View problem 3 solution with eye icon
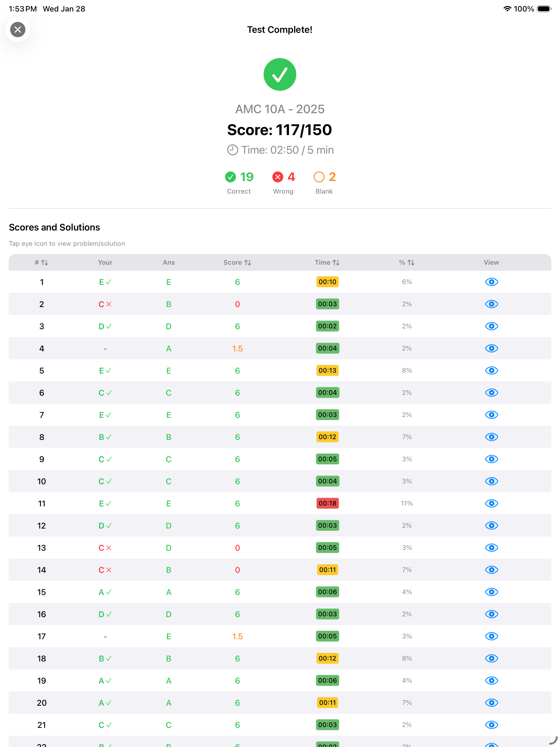 [491, 326]
